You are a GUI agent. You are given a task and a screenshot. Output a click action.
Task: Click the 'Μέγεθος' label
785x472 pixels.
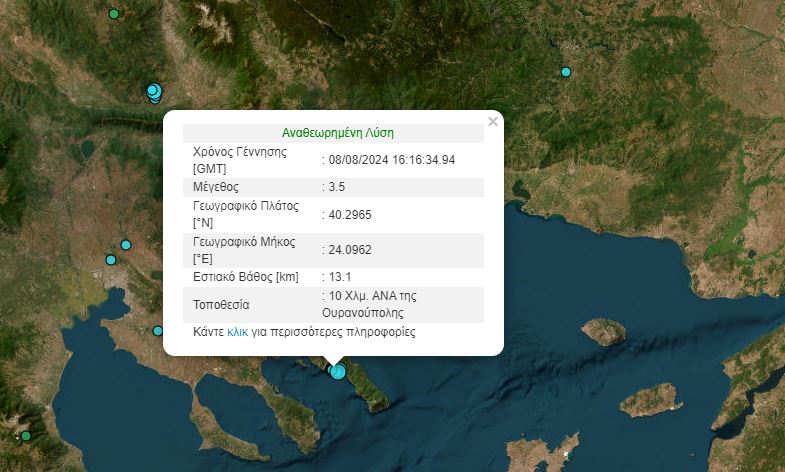216,187
